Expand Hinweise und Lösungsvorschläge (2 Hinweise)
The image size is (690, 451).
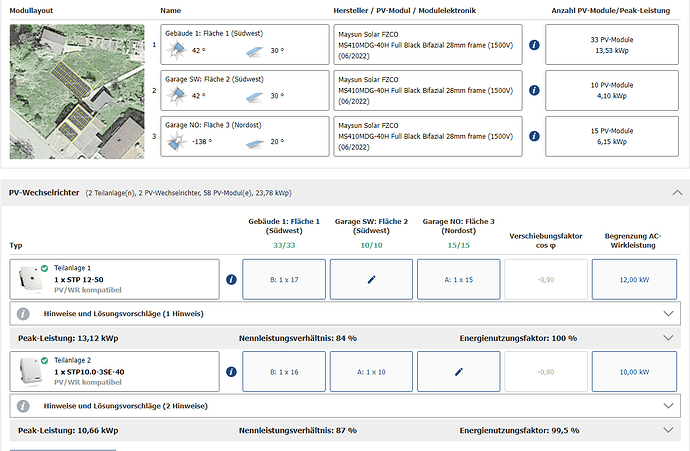pos(668,406)
